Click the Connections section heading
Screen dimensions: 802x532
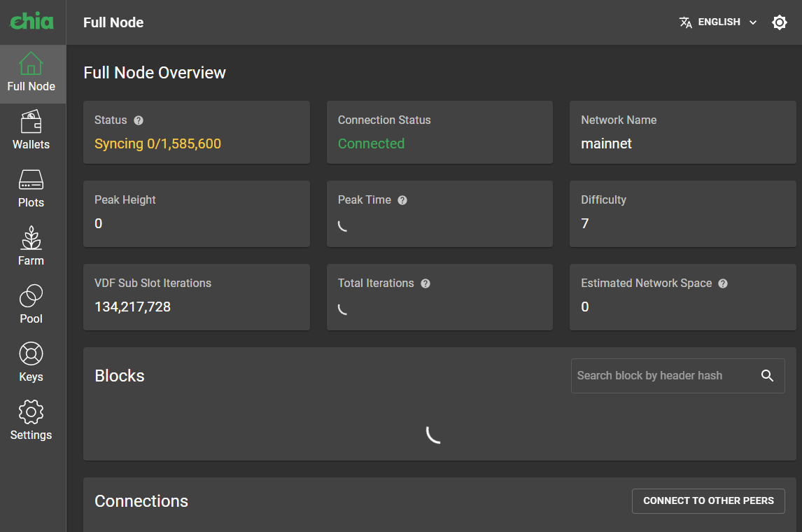click(141, 501)
